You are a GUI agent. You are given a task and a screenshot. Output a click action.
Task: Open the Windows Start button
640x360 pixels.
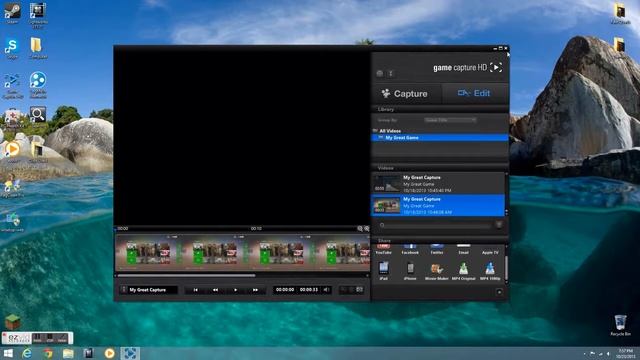[8, 353]
